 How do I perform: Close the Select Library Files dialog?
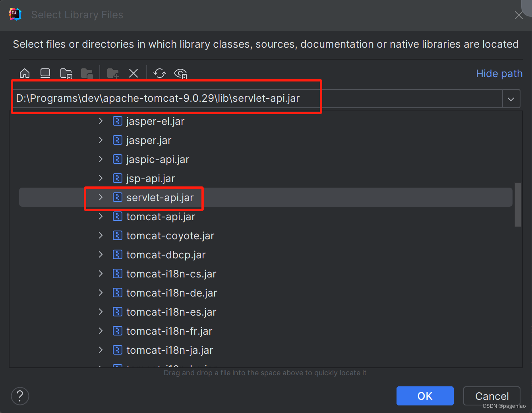pos(518,15)
